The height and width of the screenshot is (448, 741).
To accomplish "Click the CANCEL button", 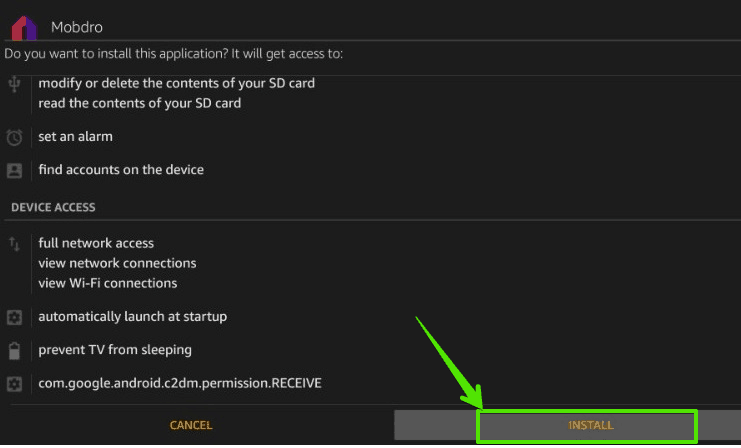I will (x=191, y=425).
